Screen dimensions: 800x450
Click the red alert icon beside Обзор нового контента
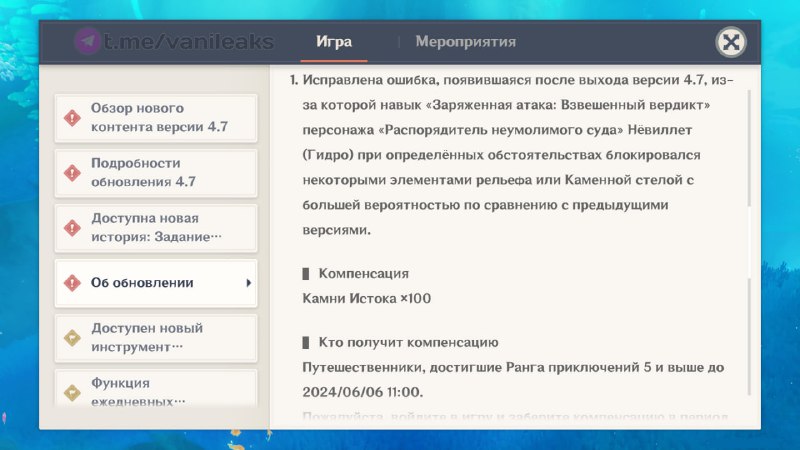tap(72, 118)
